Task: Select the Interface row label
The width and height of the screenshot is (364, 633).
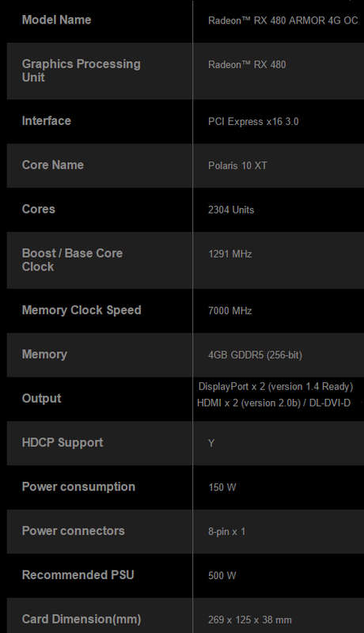Action: pyautogui.click(x=47, y=121)
